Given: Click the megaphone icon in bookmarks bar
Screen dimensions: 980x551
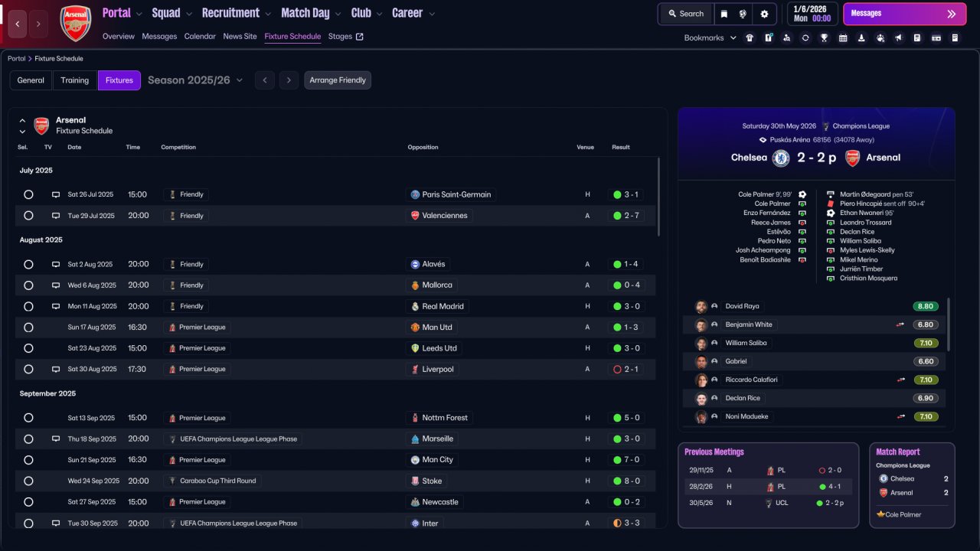Looking at the screenshot, I should pos(899,37).
